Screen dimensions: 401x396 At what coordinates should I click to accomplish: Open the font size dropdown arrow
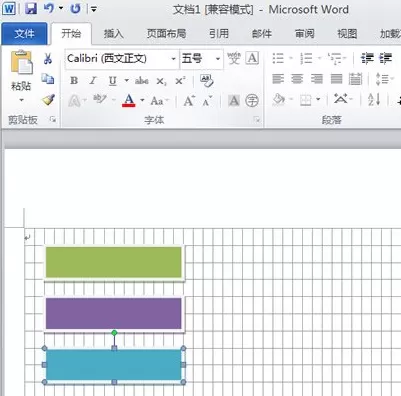pyautogui.click(x=218, y=59)
